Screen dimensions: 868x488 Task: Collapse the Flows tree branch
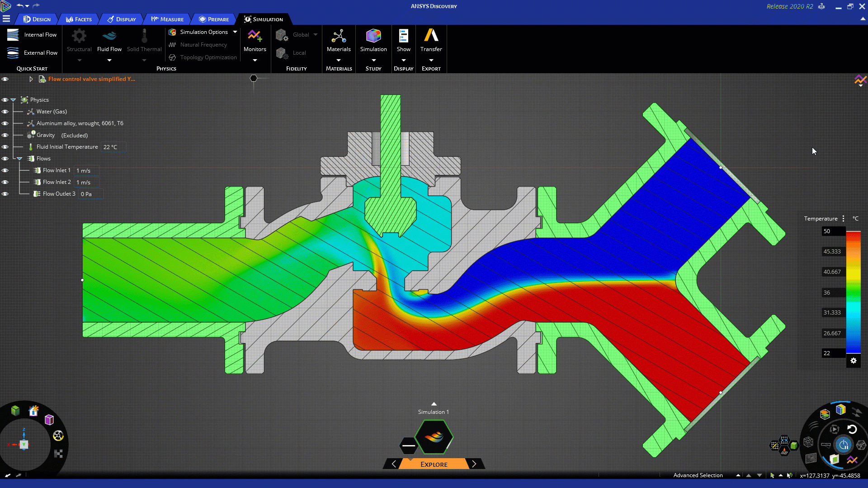(19, 158)
